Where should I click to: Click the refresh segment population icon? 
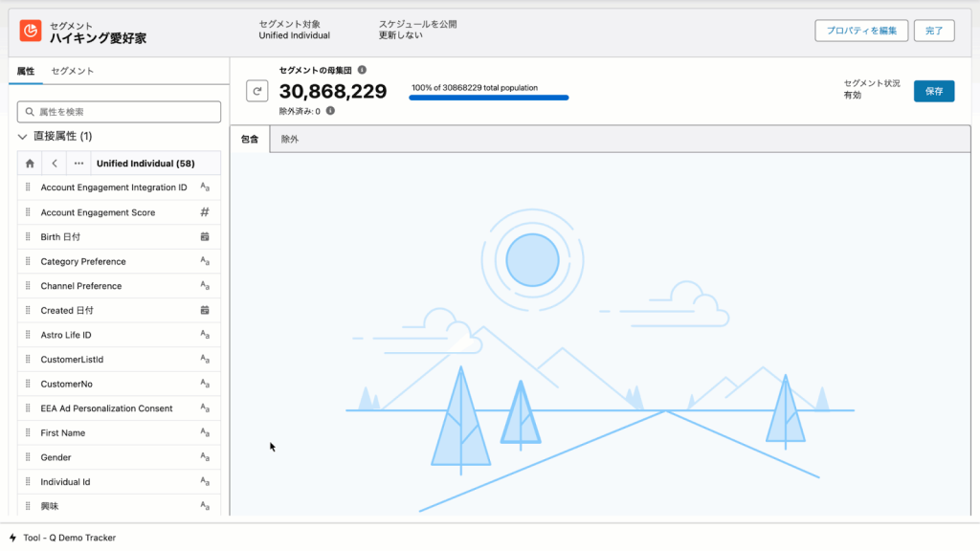click(256, 91)
